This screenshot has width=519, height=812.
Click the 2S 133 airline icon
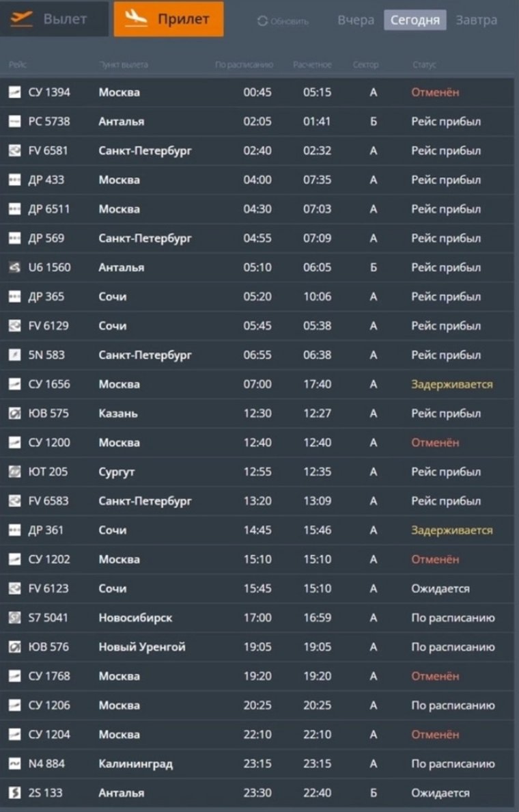pos(14,793)
